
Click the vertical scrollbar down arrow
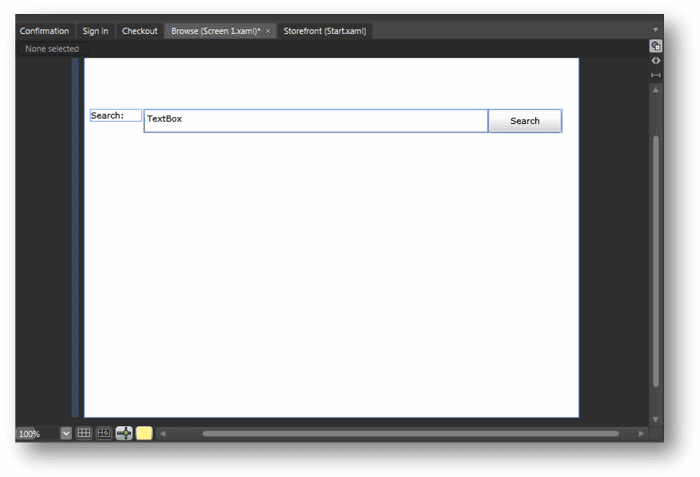point(655,419)
